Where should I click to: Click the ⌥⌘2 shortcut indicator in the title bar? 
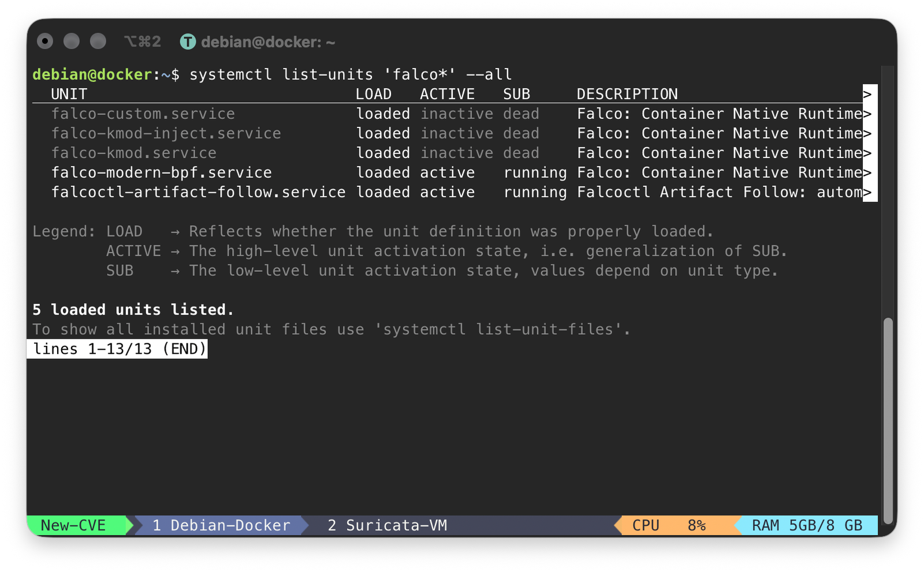(142, 42)
